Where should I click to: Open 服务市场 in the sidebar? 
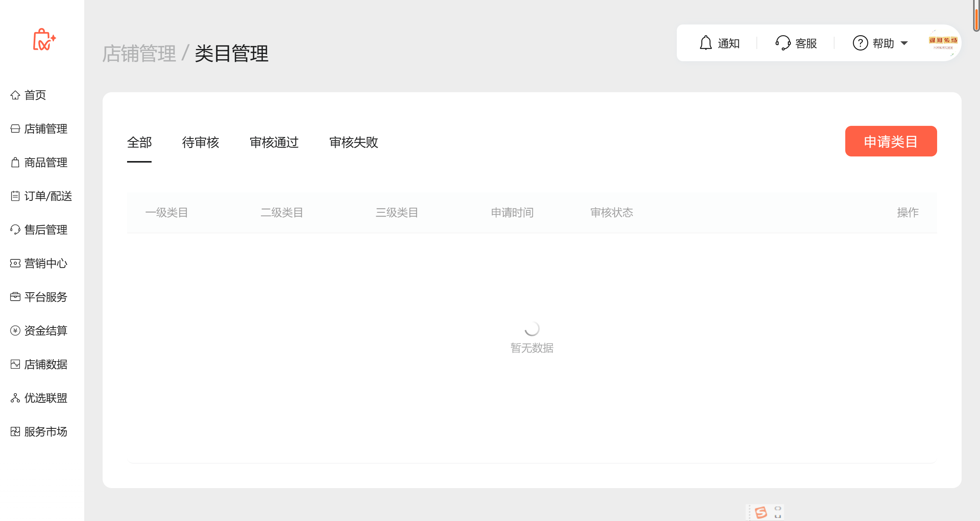(x=46, y=431)
